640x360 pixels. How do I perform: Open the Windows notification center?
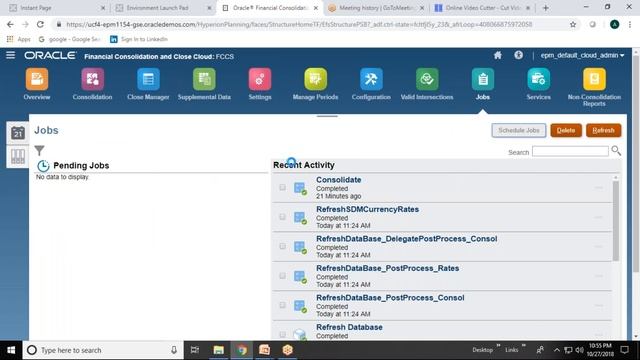pos(624,350)
